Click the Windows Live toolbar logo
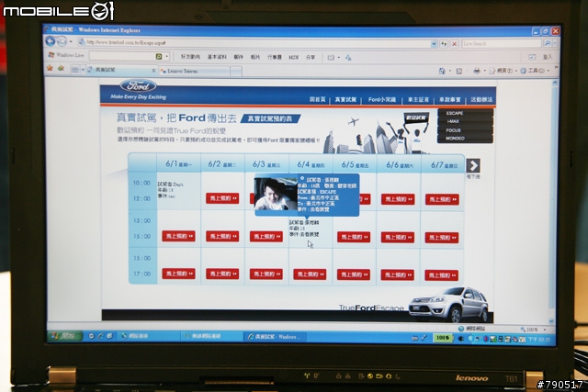 tap(66, 55)
